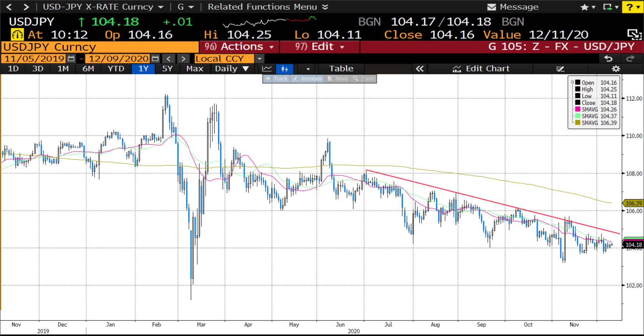Click the undo arrow icon
This screenshot has height=336, width=644.
[x=608, y=59]
